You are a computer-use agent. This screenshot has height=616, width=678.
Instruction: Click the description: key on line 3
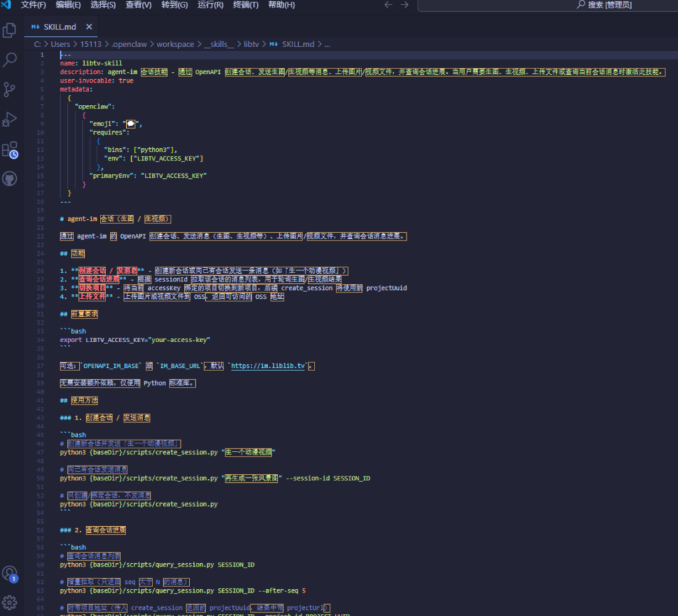(82, 72)
